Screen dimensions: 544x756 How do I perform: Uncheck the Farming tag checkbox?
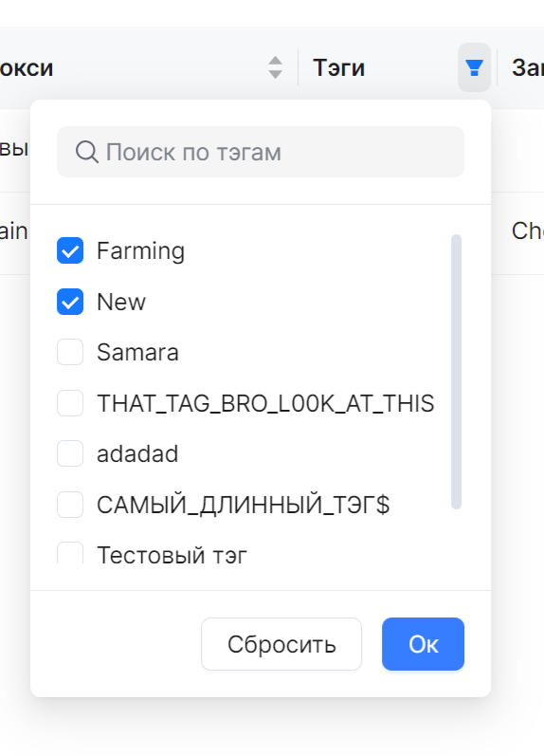[x=70, y=250]
